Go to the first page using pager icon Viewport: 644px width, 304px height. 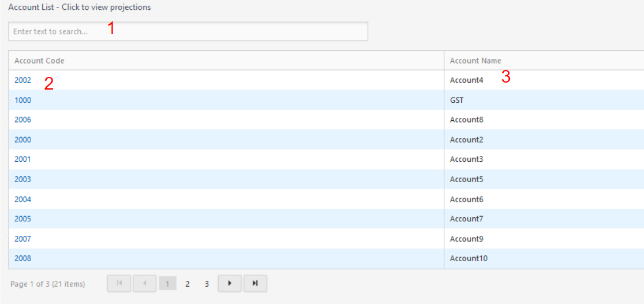119,283
